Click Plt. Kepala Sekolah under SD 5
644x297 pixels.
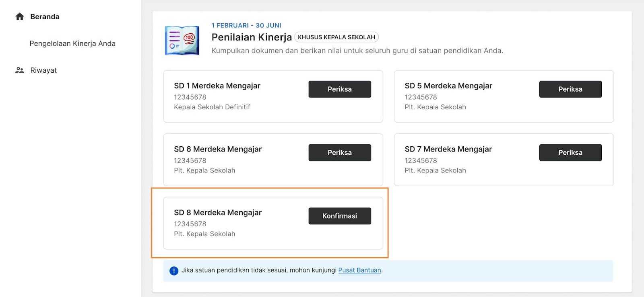[435, 107]
